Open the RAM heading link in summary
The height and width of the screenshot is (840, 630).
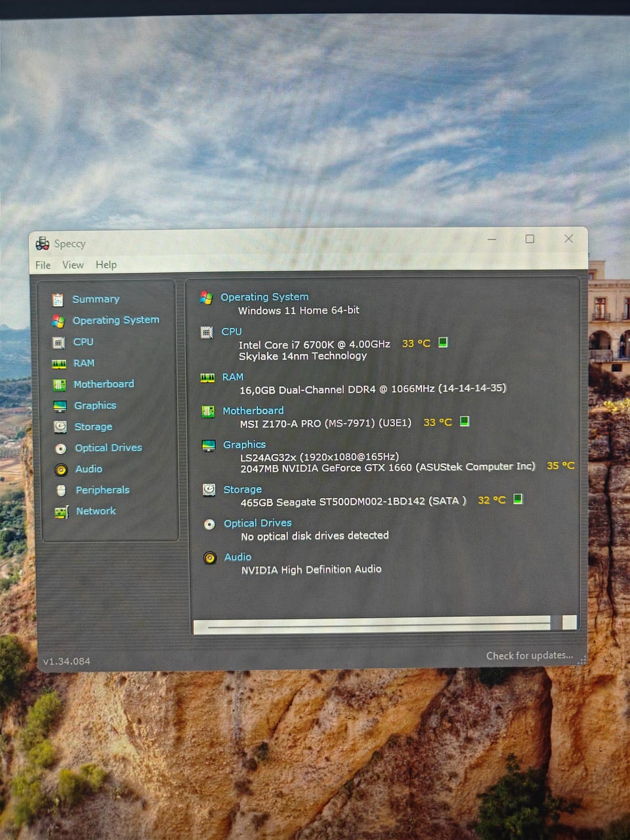tap(233, 377)
